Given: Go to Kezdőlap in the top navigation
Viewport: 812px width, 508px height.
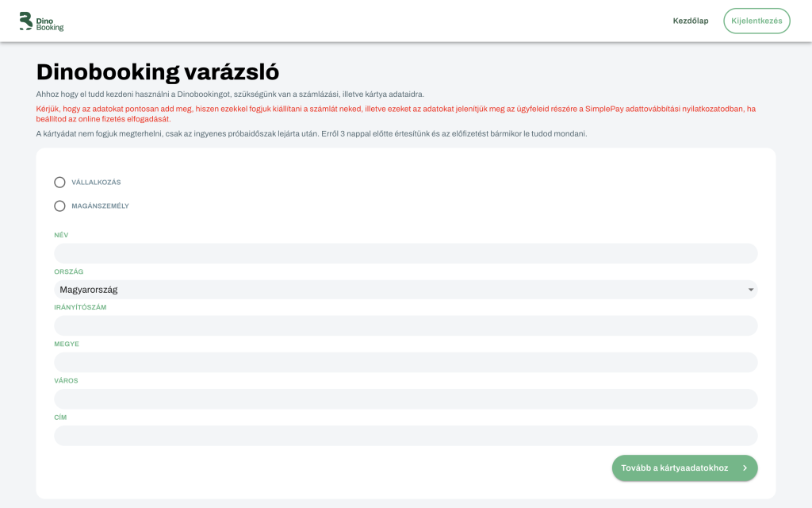Looking at the screenshot, I should pos(690,21).
